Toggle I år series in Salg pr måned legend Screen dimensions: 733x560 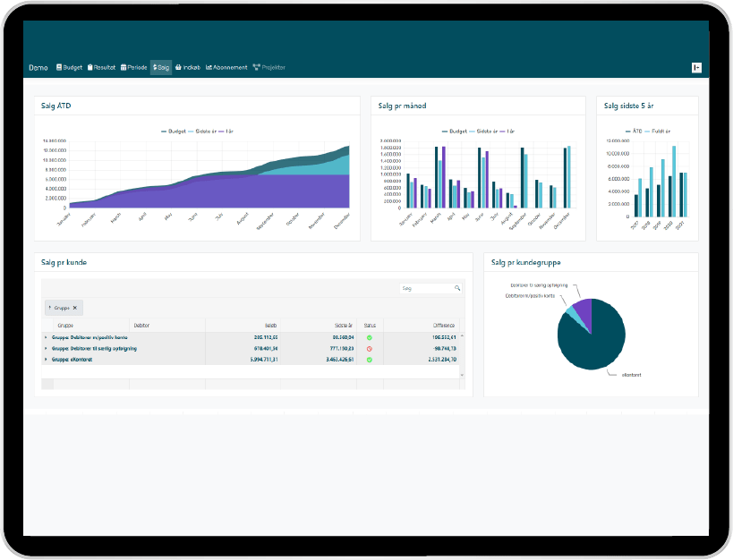coord(507,132)
